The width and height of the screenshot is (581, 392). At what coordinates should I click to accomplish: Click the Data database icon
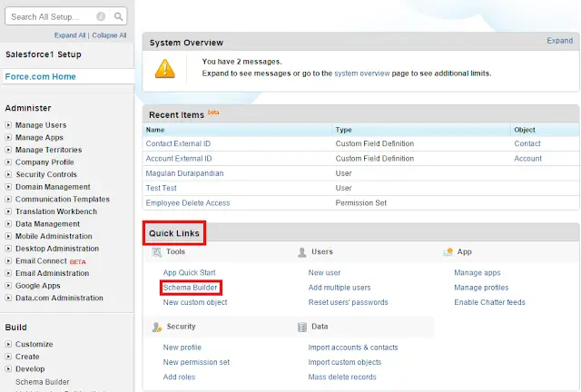pos(302,327)
